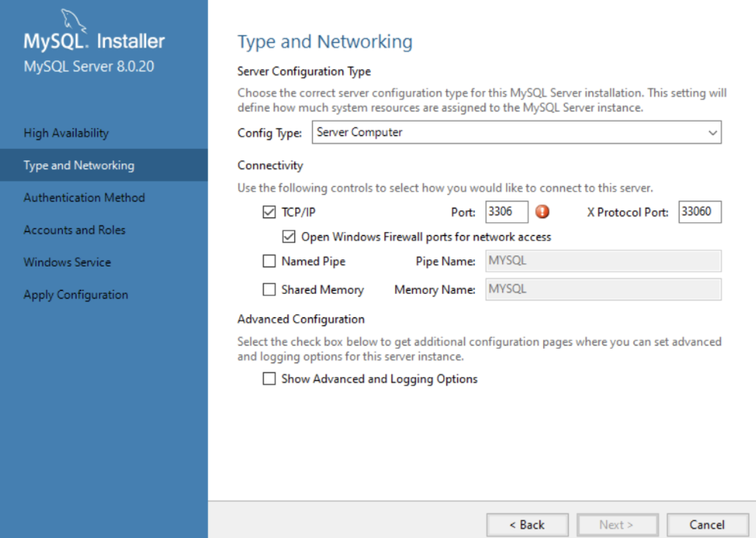The width and height of the screenshot is (756, 538).
Task: Click the Memory Name field
Action: pyautogui.click(x=604, y=289)
